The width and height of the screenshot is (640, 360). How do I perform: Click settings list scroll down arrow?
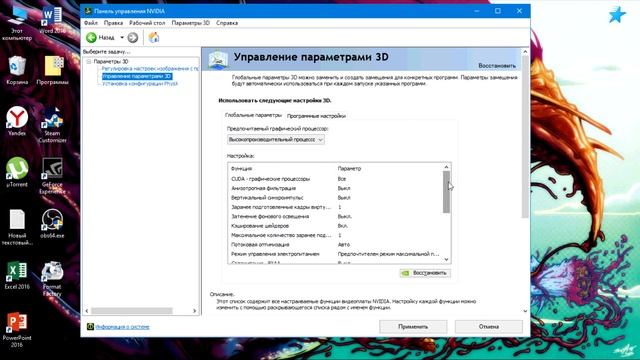[446, 260]
